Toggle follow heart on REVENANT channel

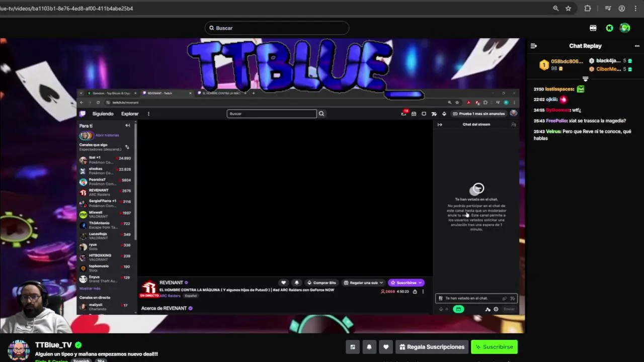pyautogui.click(x=284, y=283)
